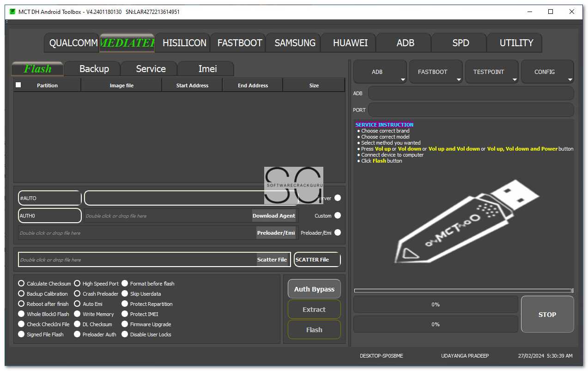Click the Download Agent button
Screen dimensions: 588x371
[x=274, y=216]
